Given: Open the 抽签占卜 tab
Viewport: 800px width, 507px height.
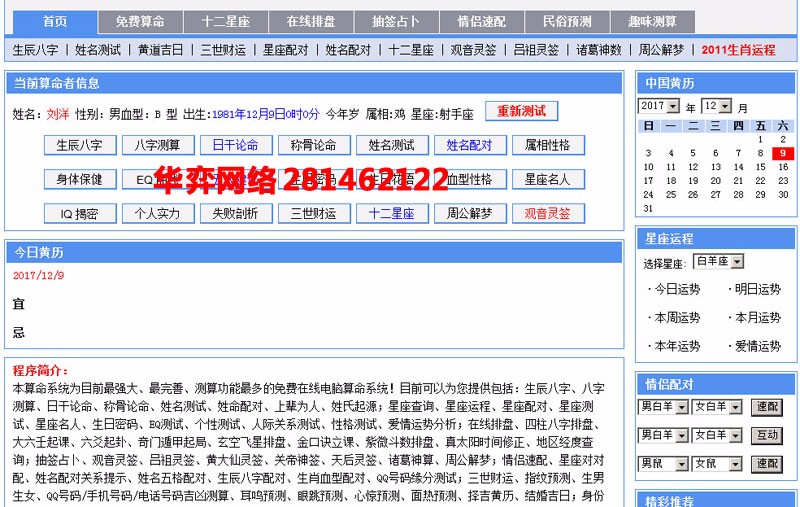Looking at the screenshot, I should click(x=396, y=22).
